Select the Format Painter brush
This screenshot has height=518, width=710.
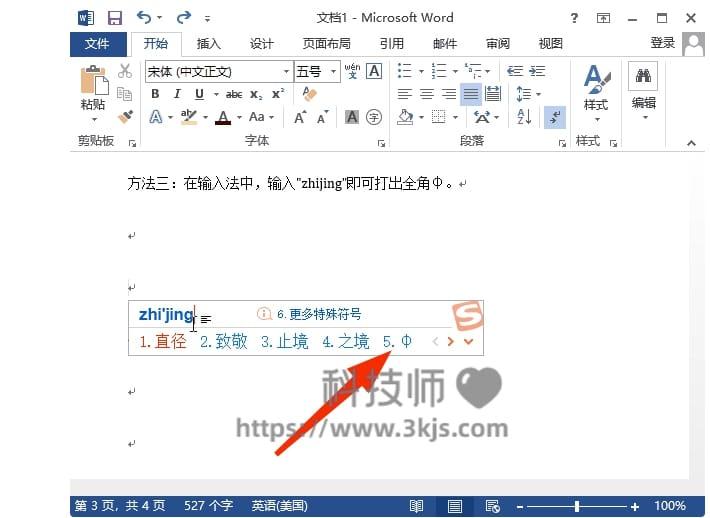tap(125, 117)
